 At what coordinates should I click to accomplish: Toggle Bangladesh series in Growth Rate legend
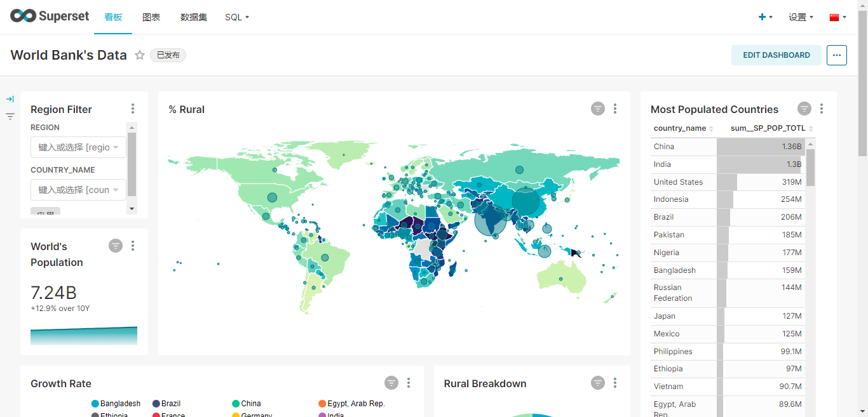point(116,404)
